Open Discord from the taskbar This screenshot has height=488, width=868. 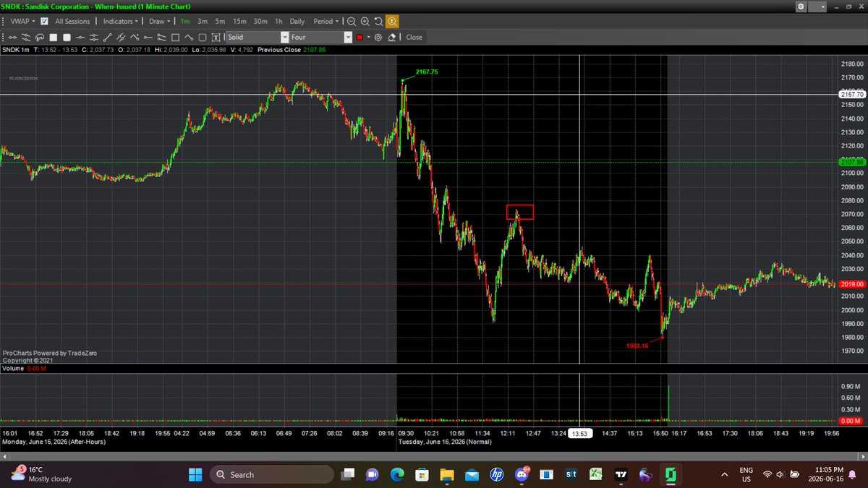tap(522, 474)
